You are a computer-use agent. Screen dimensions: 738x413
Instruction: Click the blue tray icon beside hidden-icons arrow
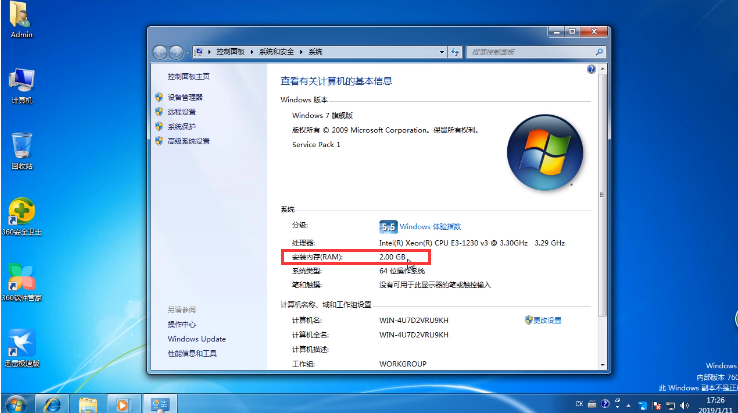pyautogui.click(x=643, y=405)
